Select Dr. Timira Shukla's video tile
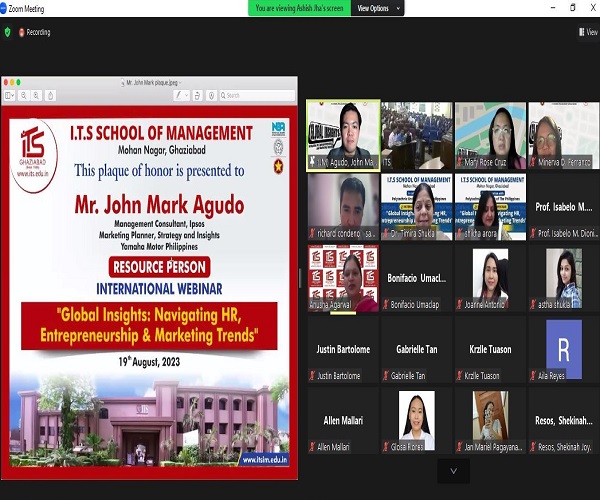The height and width of the screenshot is (500, 600). click(x=417, y=207)
